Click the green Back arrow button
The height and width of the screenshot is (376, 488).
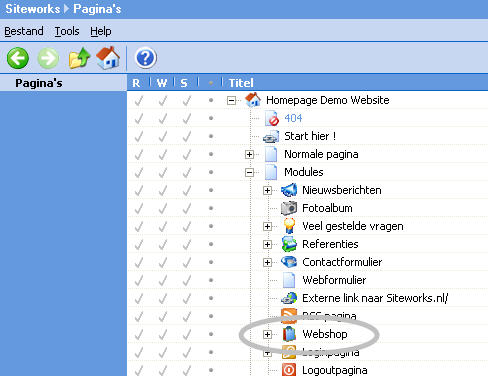18,58
